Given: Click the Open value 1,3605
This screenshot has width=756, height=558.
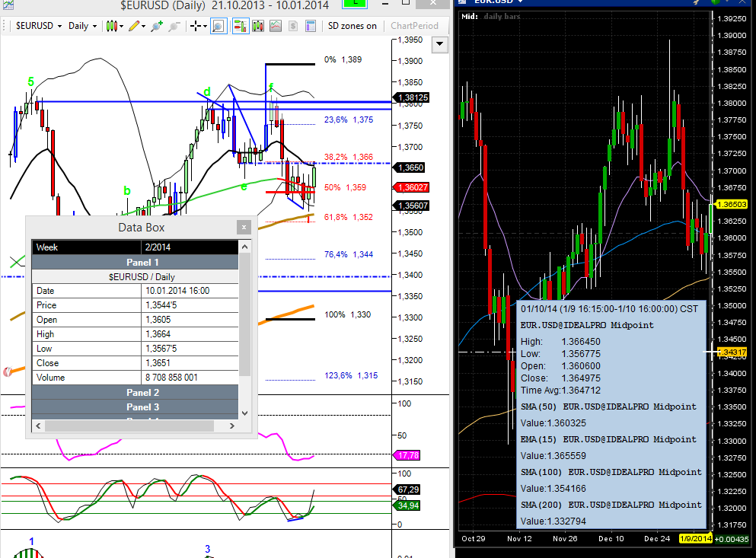Looking at the screenshot, I should (158, 320).
